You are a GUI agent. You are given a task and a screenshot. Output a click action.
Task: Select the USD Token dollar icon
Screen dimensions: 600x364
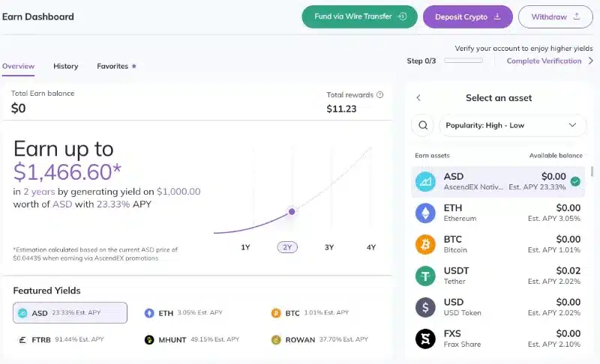point(425,307)
